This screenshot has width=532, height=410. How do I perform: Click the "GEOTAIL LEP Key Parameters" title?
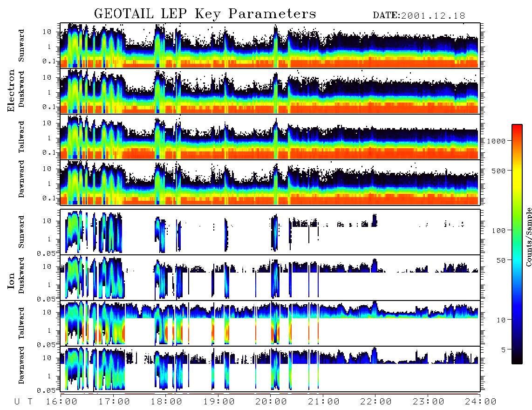pyautogui.click(x=205, y=14)
